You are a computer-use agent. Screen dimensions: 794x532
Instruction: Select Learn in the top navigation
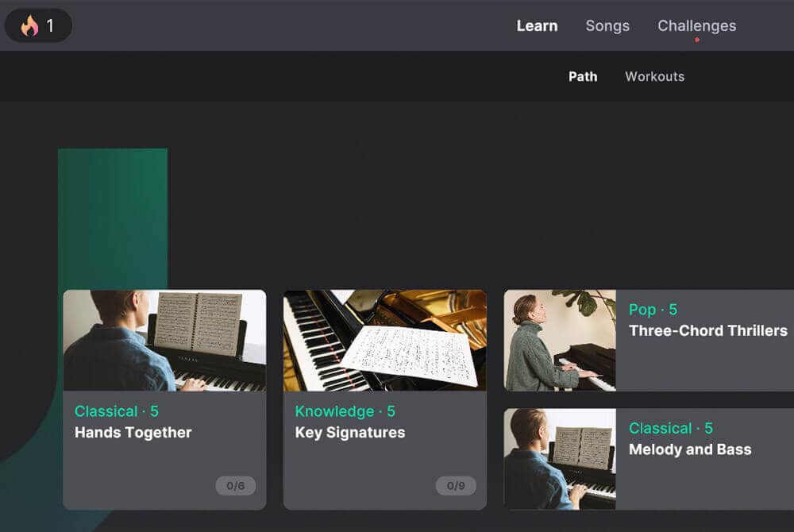pyautogui.click(x=538, y=25)
